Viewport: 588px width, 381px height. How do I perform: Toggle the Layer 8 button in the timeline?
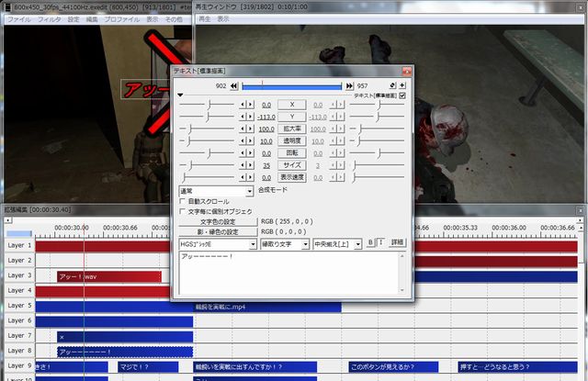(19, 351)
